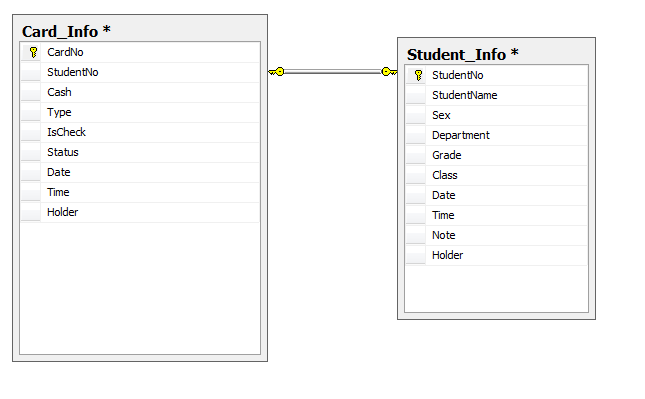Select the StudentNo column in Card_Info
645x399 pixels.
140,72
